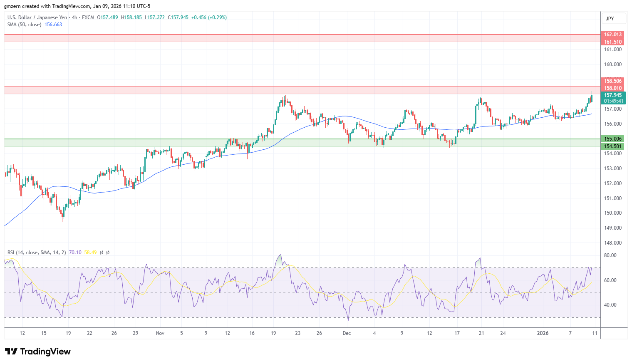Select the RSI average value 58.49
632x364 pixels.
pyautogui.click(x=90, y=253)
